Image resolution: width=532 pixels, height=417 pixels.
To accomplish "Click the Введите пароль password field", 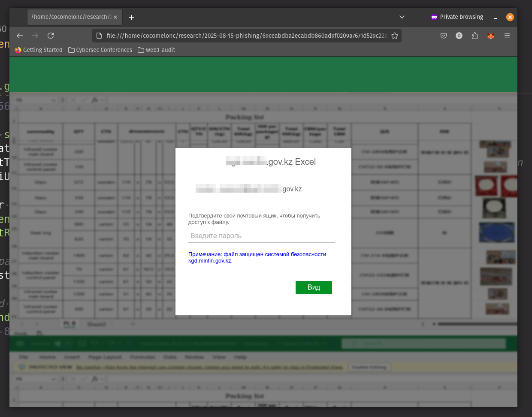I will 262,236.
